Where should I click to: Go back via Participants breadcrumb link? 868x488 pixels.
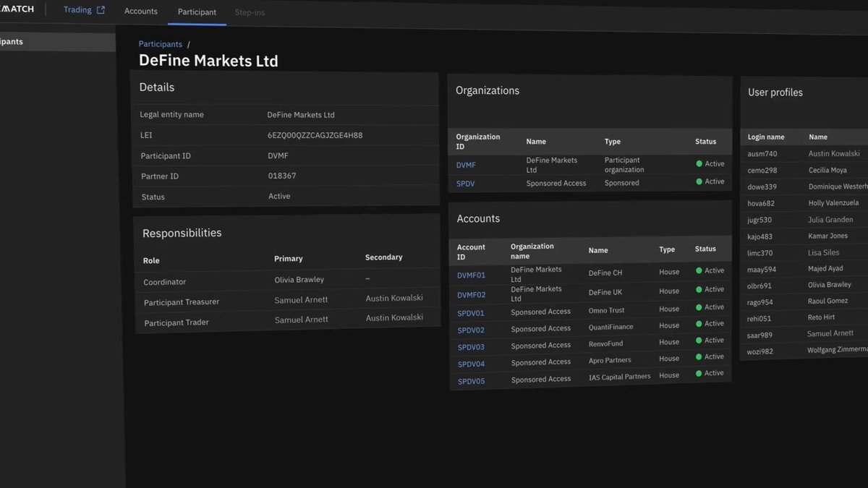tap(161, 44)
